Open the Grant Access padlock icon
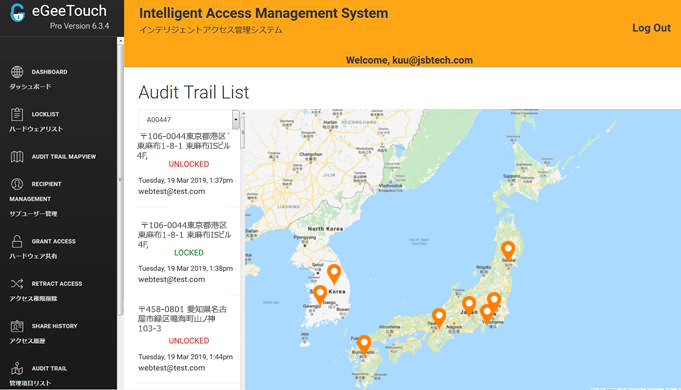The width and height of the screenshot is (681, 390). coord(17,241)
